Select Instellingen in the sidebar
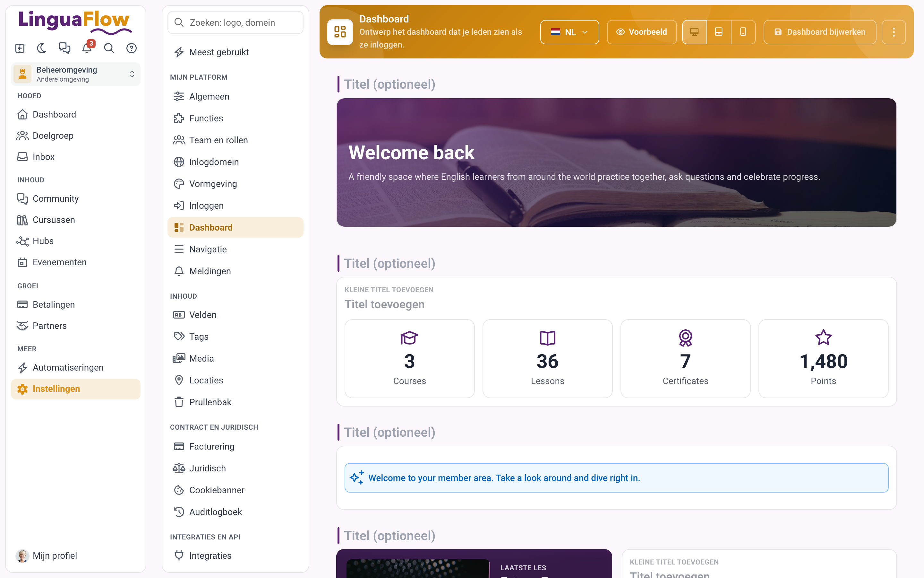 tap(76, 389)
